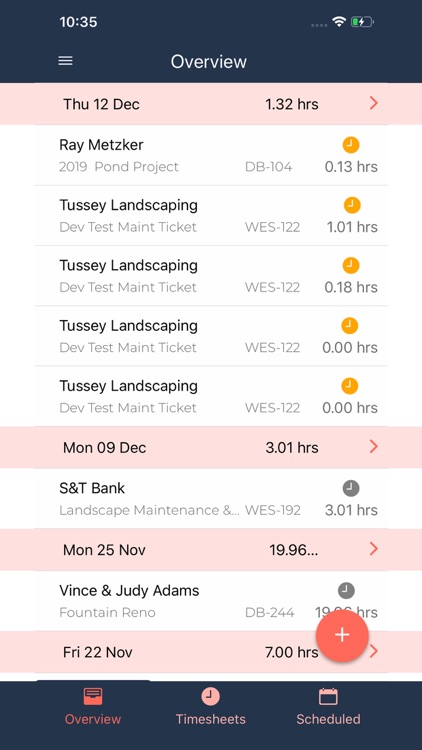Viewport: 422px width, 750px height.
Task: Open the hamburger menu icon
Action: (66, 61)
